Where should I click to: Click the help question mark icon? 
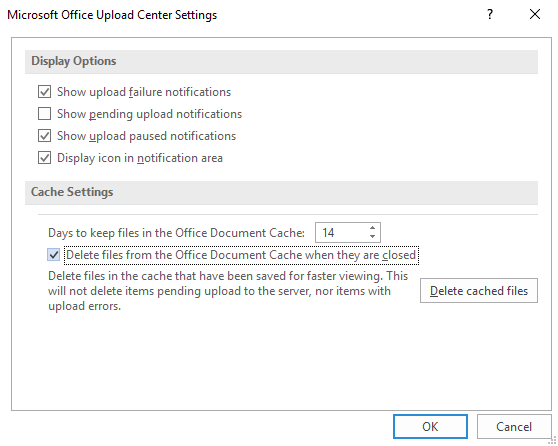coord(490,15)
